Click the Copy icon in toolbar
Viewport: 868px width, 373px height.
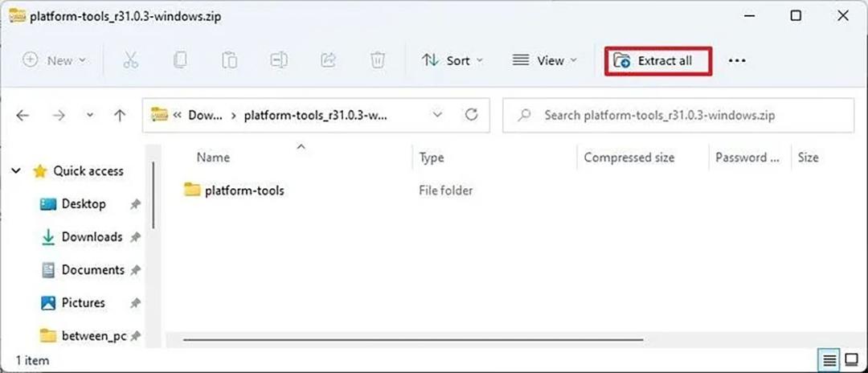pyautogui.click(x=180, y=60)
